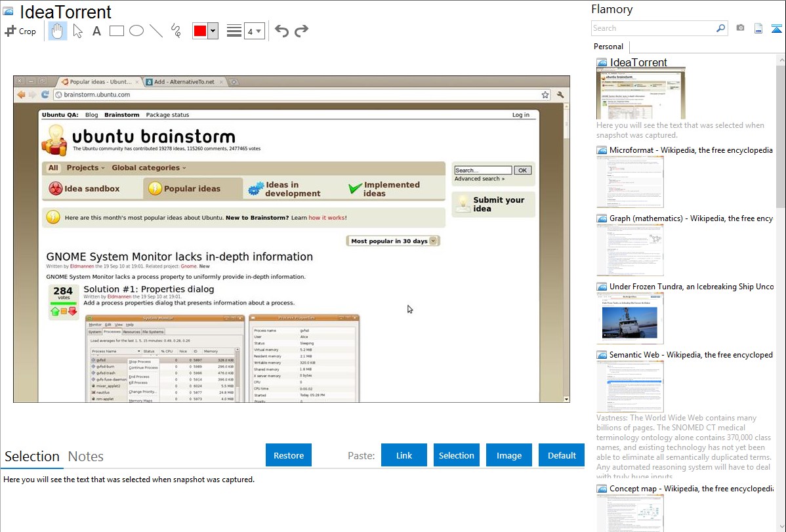This screenshot has height=532, width=786.
Task: Open the IdeaTorrent snapshot thumbnail
Action: tap(640, 94)
